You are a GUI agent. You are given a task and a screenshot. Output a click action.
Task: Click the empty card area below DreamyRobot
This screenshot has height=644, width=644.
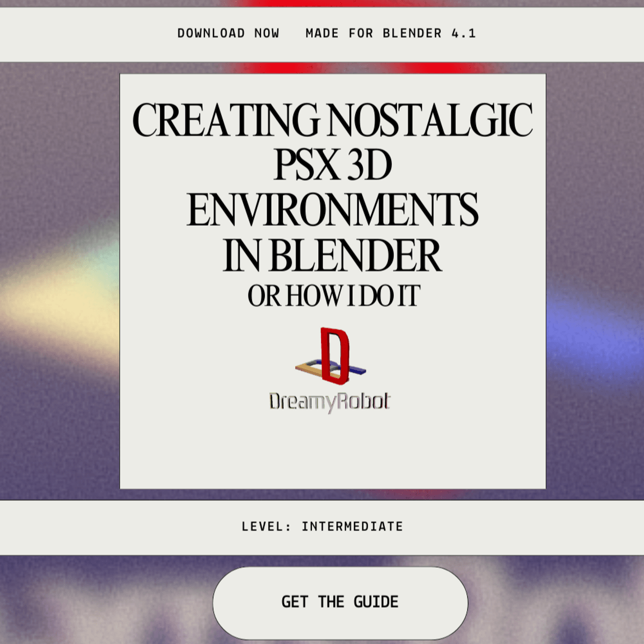click(x=333, y=451)
